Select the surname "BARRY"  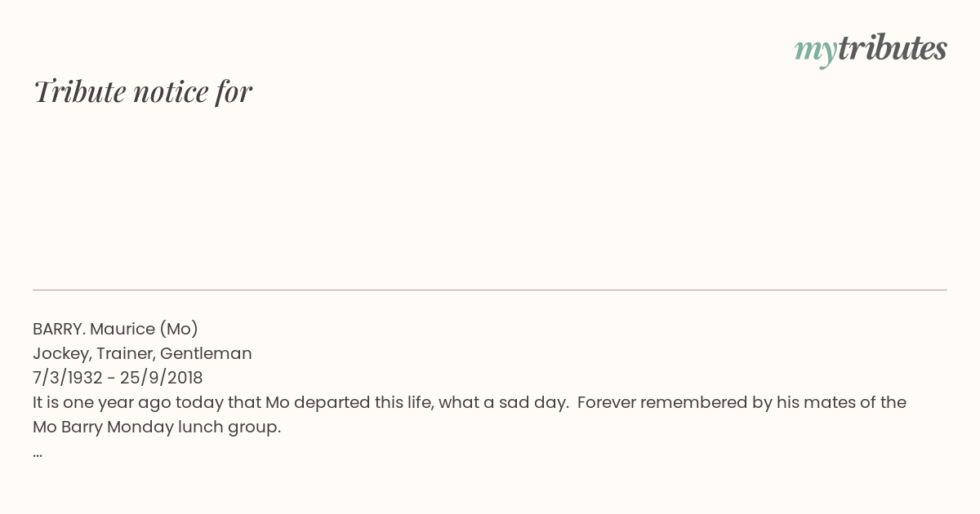(56, 329)
